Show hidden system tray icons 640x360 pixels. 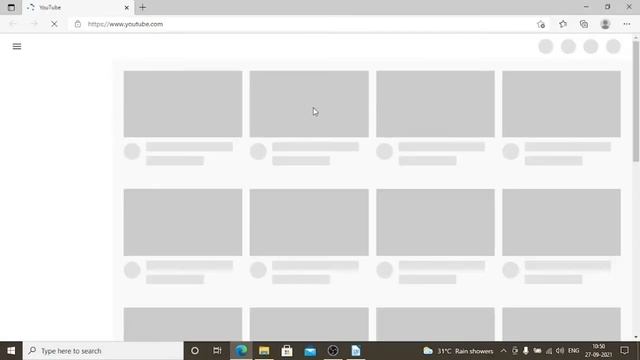(x=503, y=351)
